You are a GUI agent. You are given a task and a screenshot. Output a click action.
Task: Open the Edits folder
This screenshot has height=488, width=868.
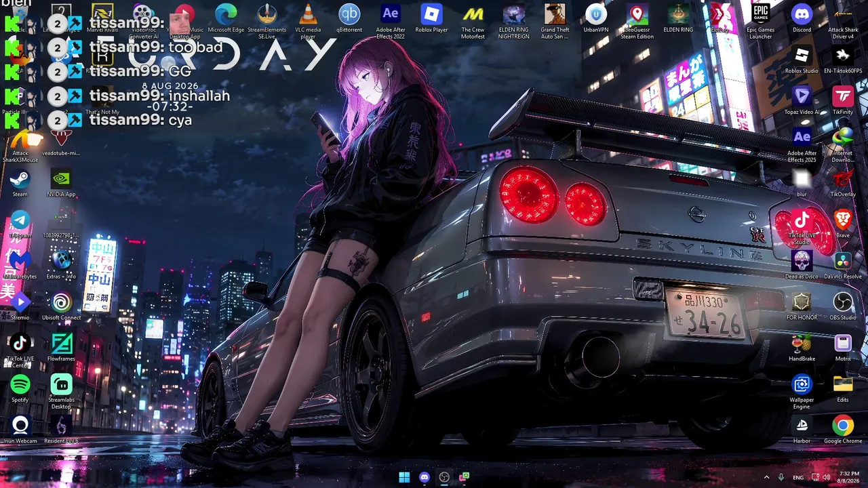click(x=843, y=389)
